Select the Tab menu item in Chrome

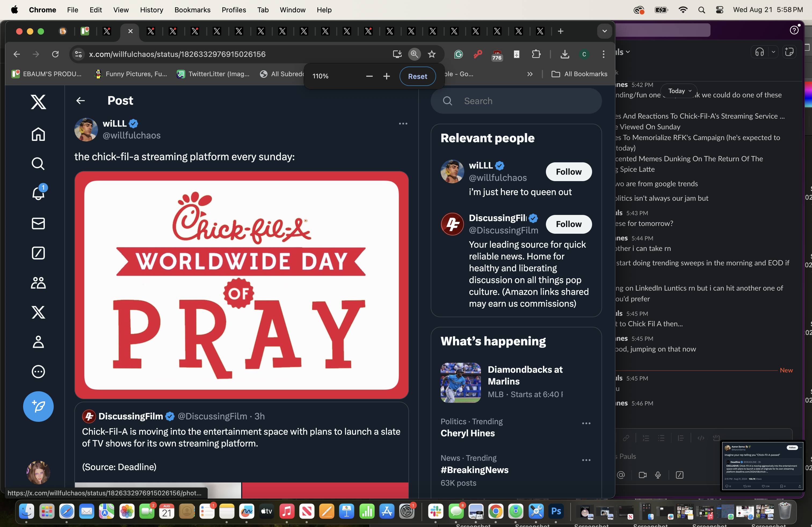263,9
